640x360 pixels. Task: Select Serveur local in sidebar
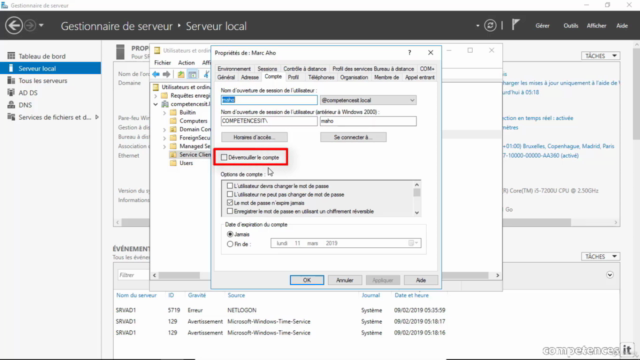point(51,68)
